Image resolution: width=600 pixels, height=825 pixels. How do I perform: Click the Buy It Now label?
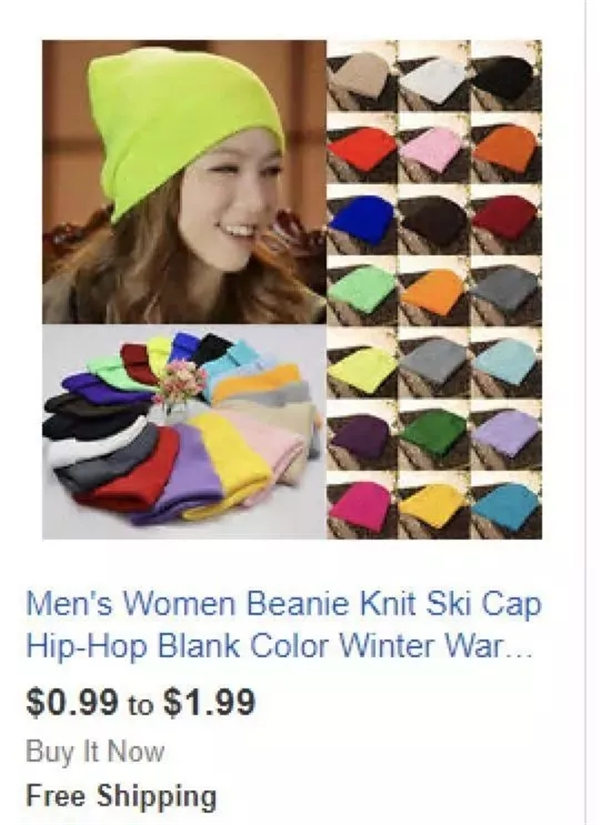point(95,751)
